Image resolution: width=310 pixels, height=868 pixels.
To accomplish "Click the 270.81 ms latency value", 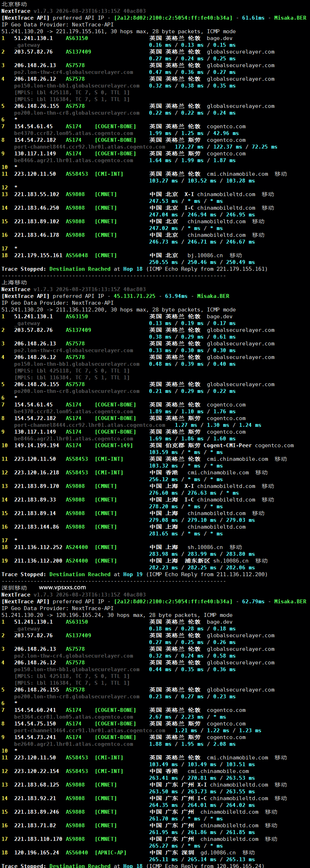I will 202,778.
